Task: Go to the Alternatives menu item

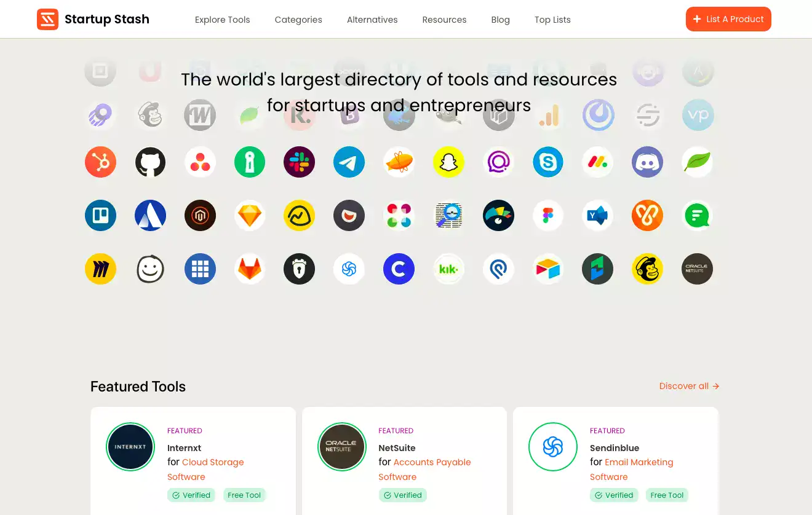Action: pos(372,20)
